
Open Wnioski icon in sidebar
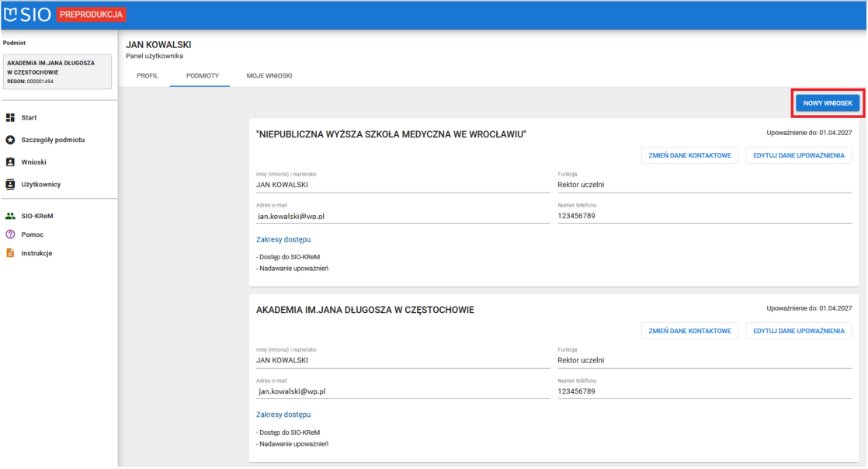11,162
